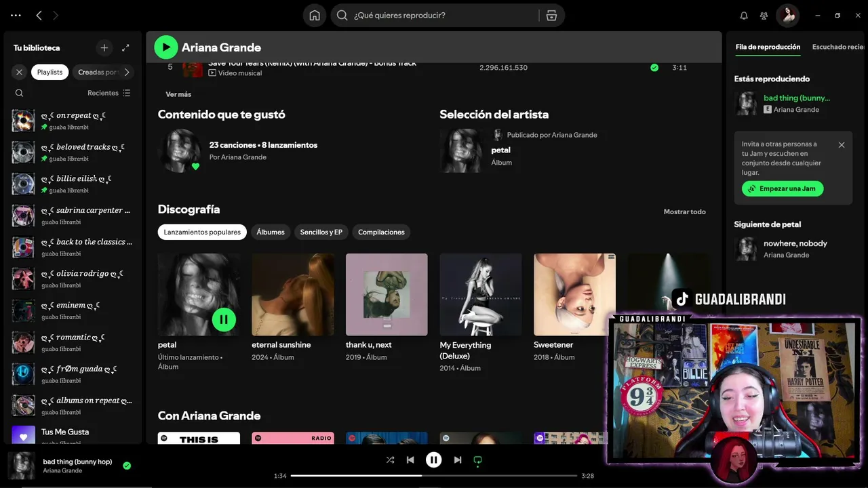
Task: Seek in the song progress bar
Action: click(434, 476)
